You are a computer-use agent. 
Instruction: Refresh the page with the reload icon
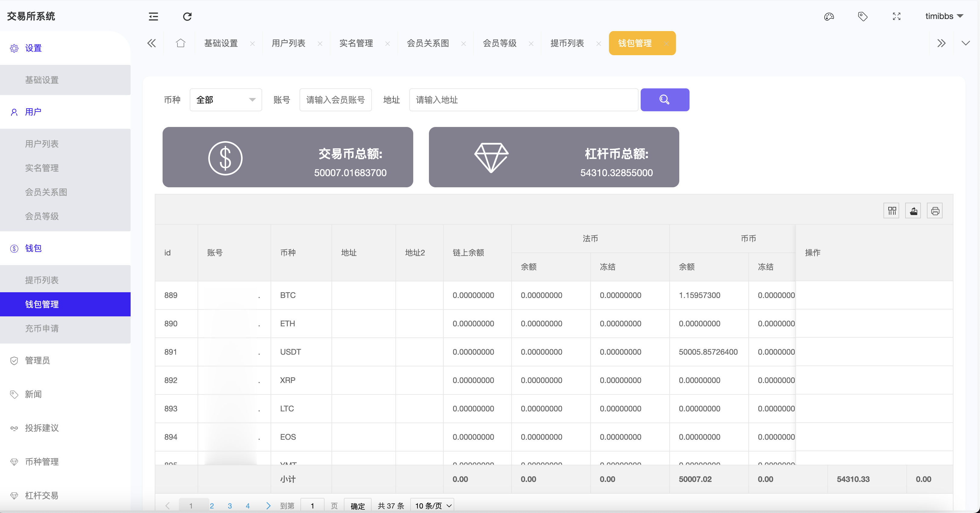[187, 17]
